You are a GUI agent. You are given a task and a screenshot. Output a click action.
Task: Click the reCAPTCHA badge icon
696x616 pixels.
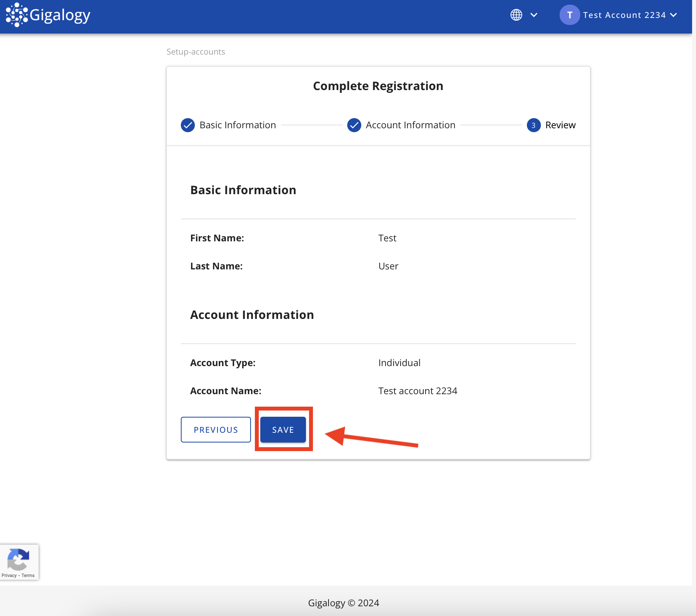coord(18,559)
